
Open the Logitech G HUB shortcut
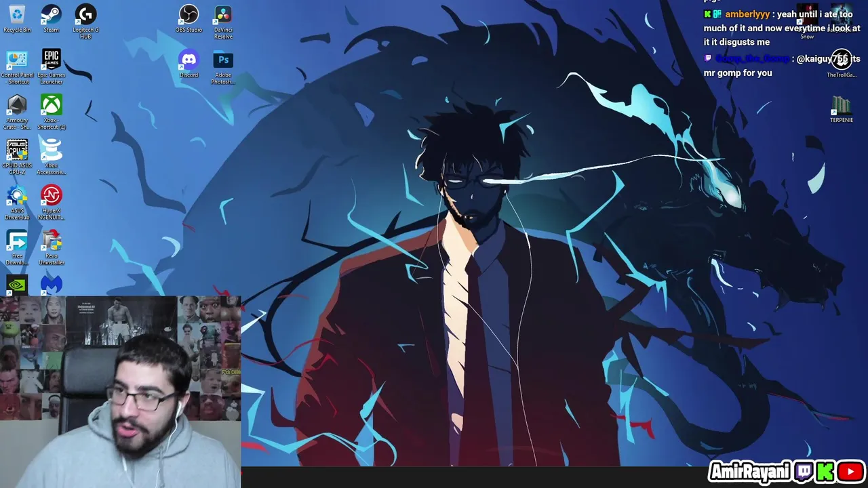point(85,21)
